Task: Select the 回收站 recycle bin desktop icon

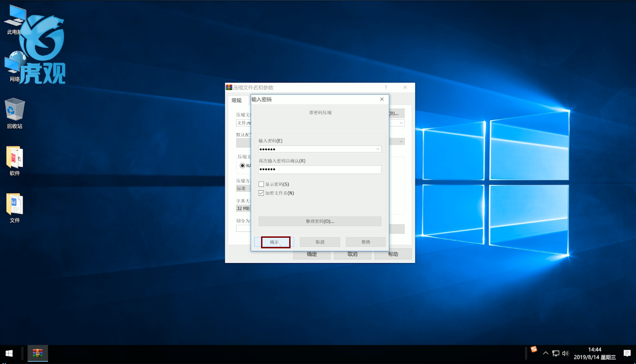Action: [15, 113]
